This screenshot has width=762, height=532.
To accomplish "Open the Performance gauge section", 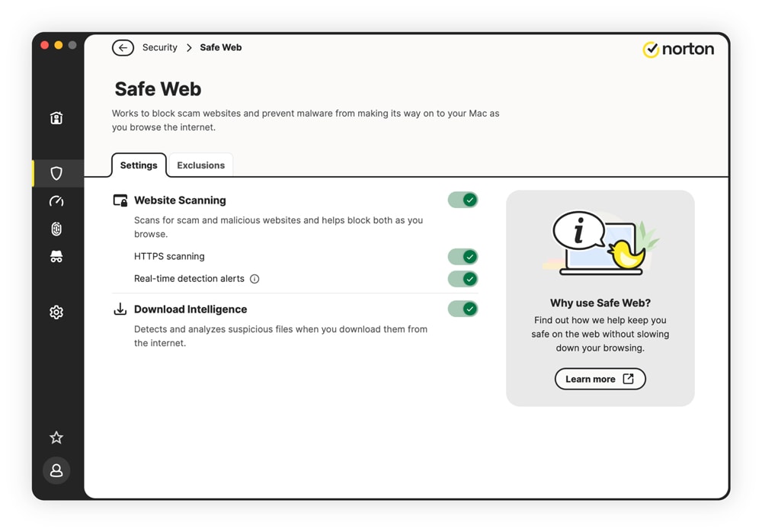I will coord(56,201).
